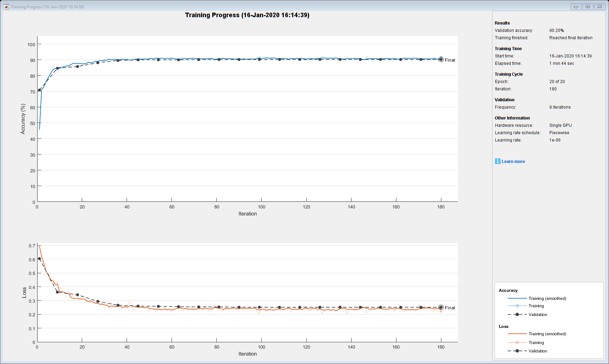Click the first validation loss point near 0.6
The height and width of the screenshot is (364, 609).
click(x=39, y=259)
